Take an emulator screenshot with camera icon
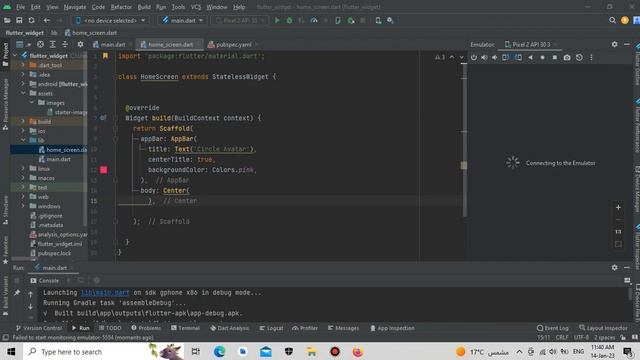The height and width of the screenshot is (360, 640). click(567, 58)
